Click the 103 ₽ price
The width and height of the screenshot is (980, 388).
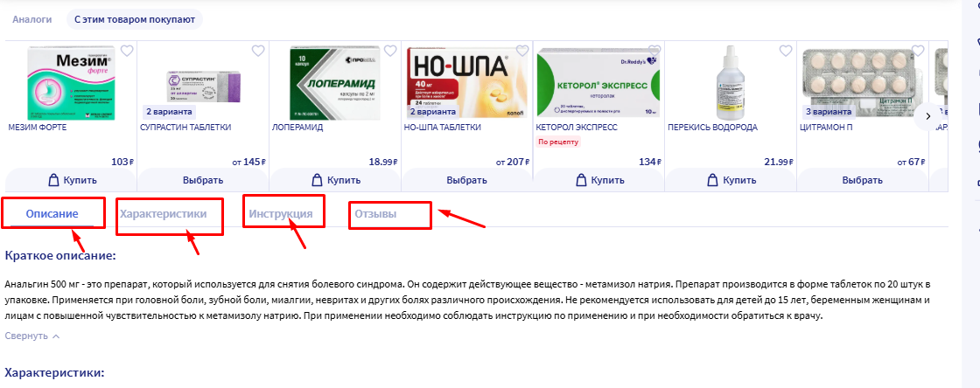click(122, 163)
